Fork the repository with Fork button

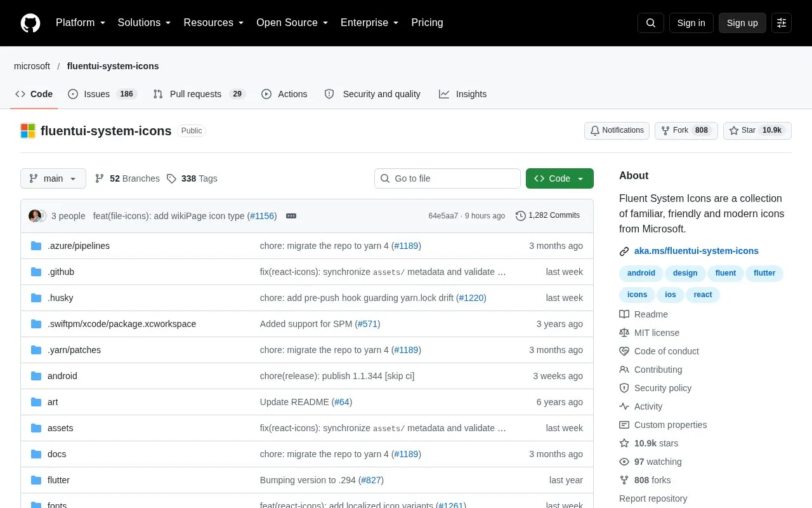click(686, 130)
